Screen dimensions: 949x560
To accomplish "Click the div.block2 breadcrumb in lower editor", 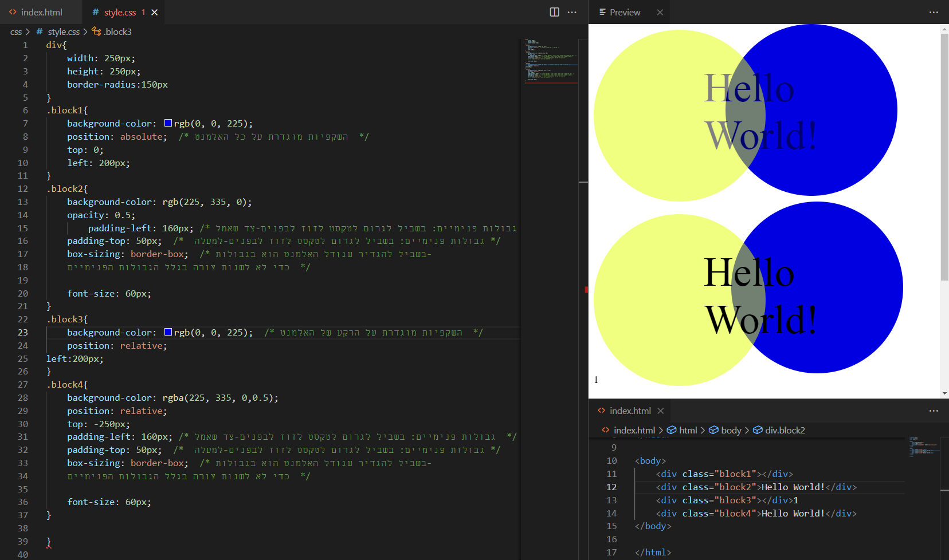I will click(785, 430).
